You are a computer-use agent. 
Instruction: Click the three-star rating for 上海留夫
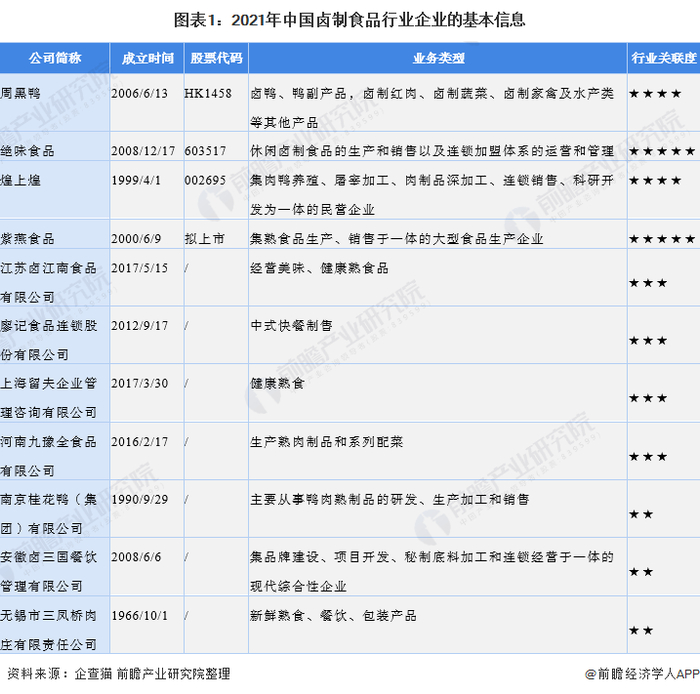click(x=648, y=398)
